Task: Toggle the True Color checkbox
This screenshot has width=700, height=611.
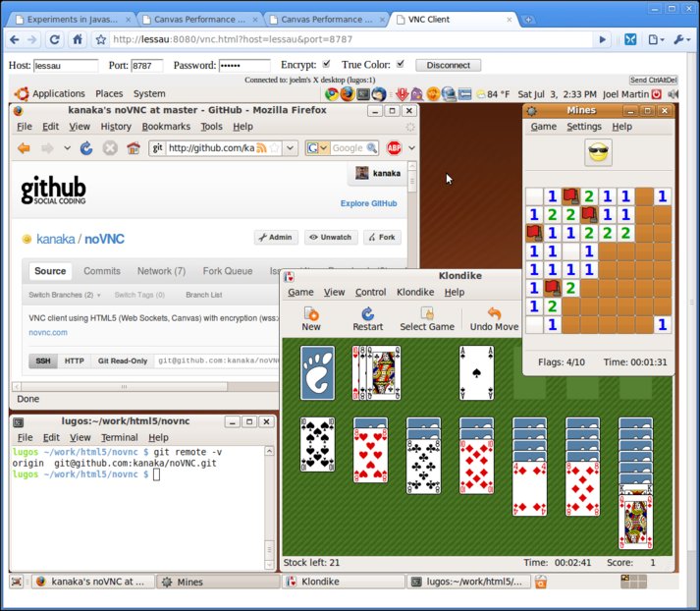Action: [x=401, y=64]
